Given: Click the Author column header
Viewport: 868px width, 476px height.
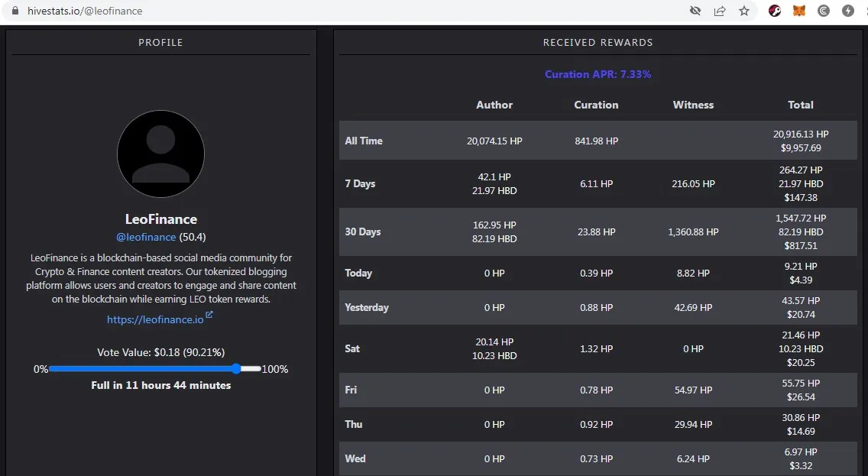Looking at the screenshot, I should click(494, 105).
